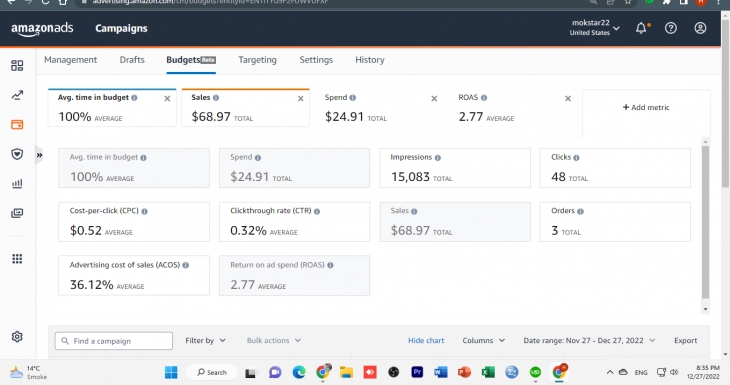Switch to the Drafts tab

(132, 60)
